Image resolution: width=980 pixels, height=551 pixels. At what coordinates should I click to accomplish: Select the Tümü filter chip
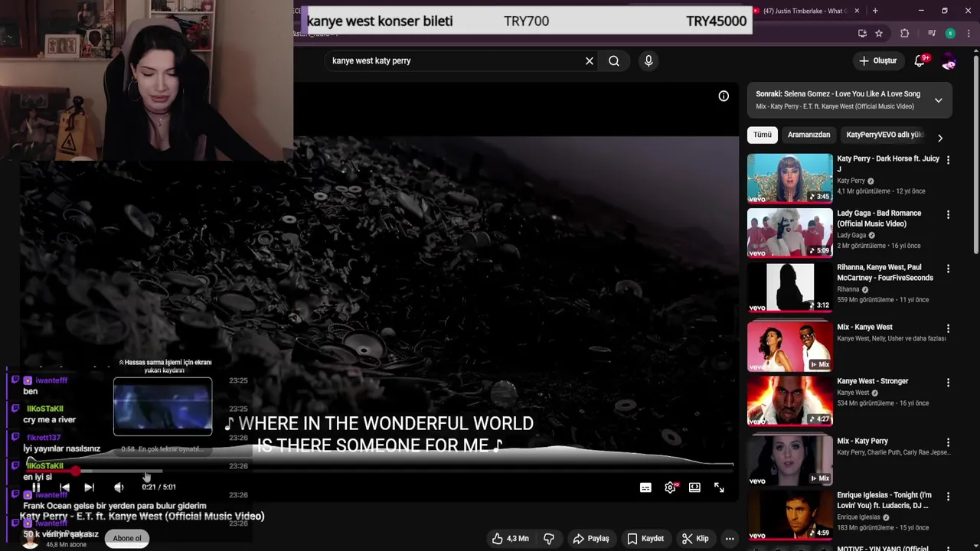(x=763, y=135)
